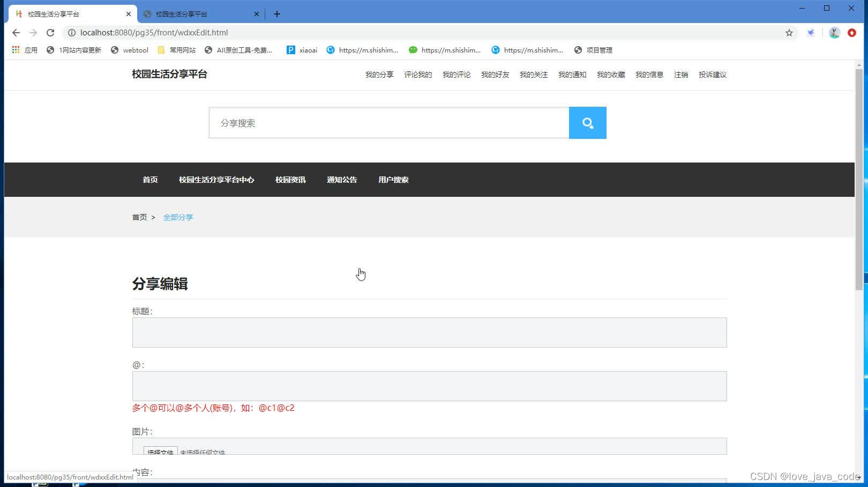Click 全部分享 breadcrumb link
The height and width of the screenshot is (487, 868).
click(178, 217)
